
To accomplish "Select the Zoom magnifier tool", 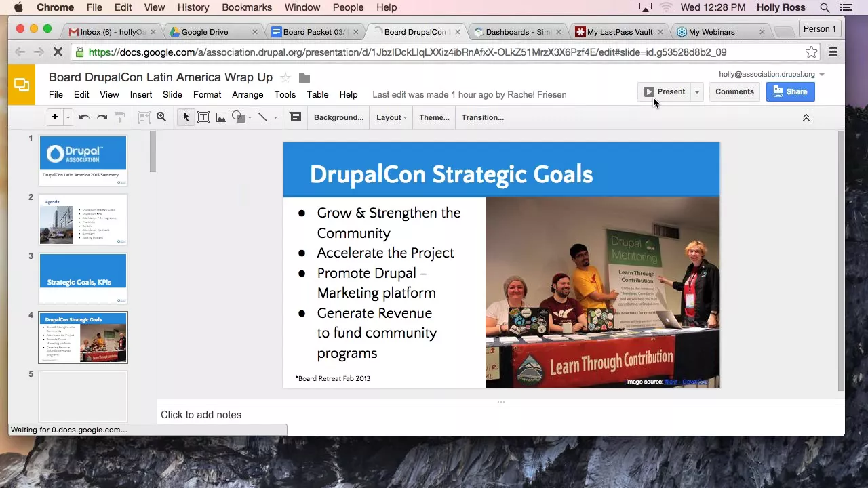I will [x=161, y=117].
